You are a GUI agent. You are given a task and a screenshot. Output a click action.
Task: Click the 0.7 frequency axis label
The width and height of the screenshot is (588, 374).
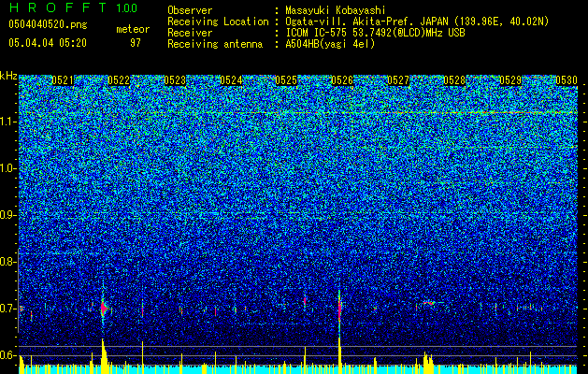click(x=7, y=309)
